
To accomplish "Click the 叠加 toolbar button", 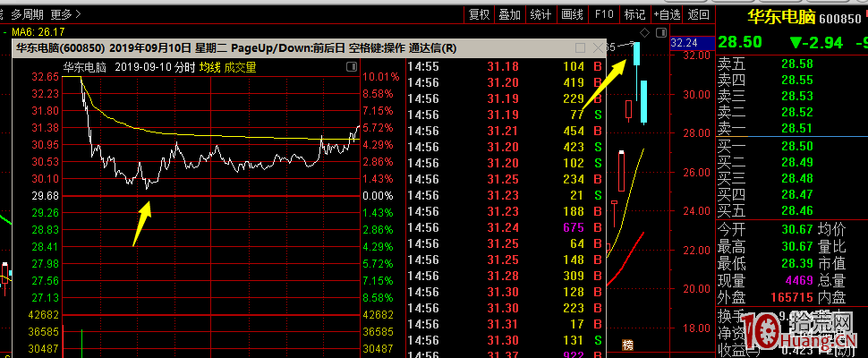I will (x=509, y=15).
